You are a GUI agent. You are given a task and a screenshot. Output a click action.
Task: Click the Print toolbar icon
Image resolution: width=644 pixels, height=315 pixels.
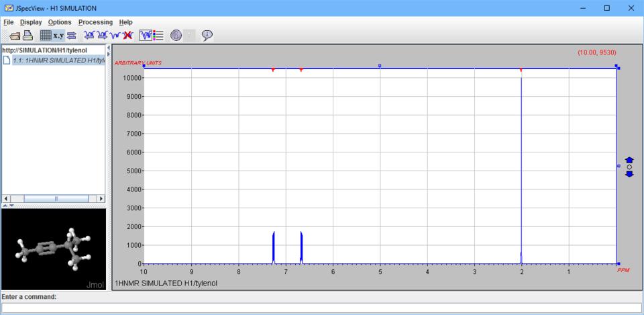coord(29,35)
